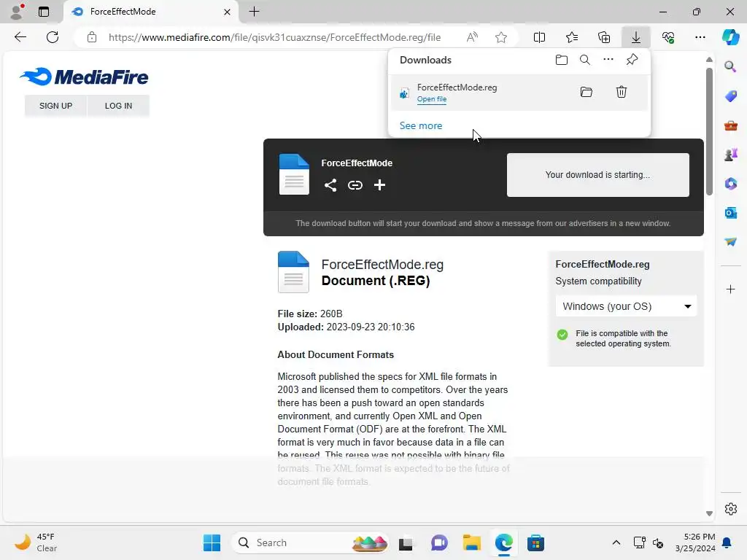Viewport: 747px width, 560px height.
Task: Open split screen icon in toolbar
Action: [539, 37]
